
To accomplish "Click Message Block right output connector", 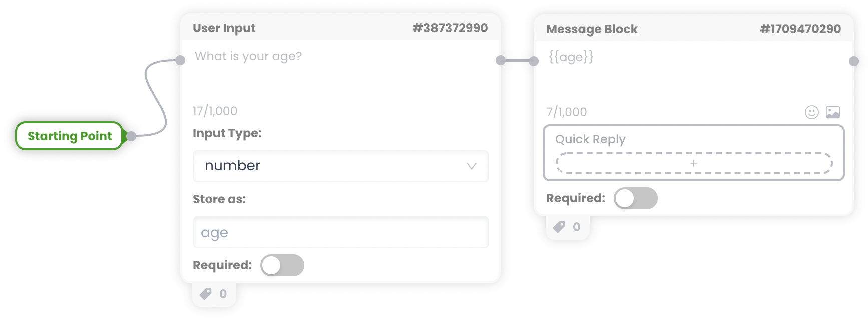I will pos(854,61).
